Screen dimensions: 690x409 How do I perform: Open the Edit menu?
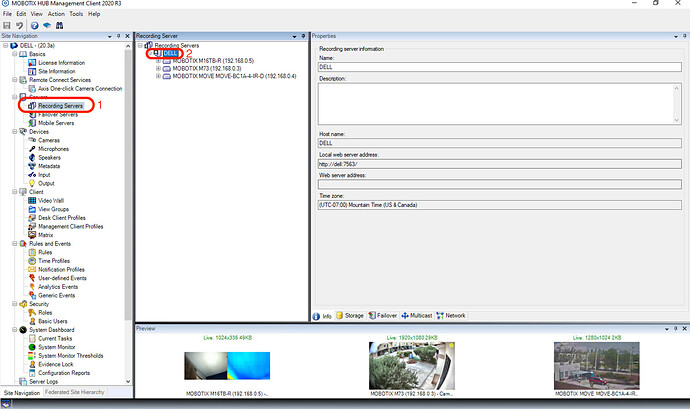[x=21, y=14]
